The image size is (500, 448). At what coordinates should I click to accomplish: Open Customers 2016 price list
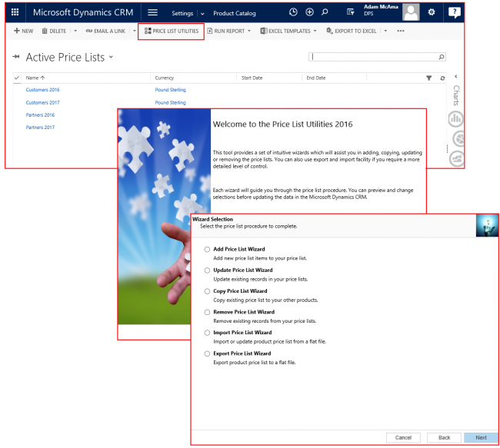[x=42, y=90]
